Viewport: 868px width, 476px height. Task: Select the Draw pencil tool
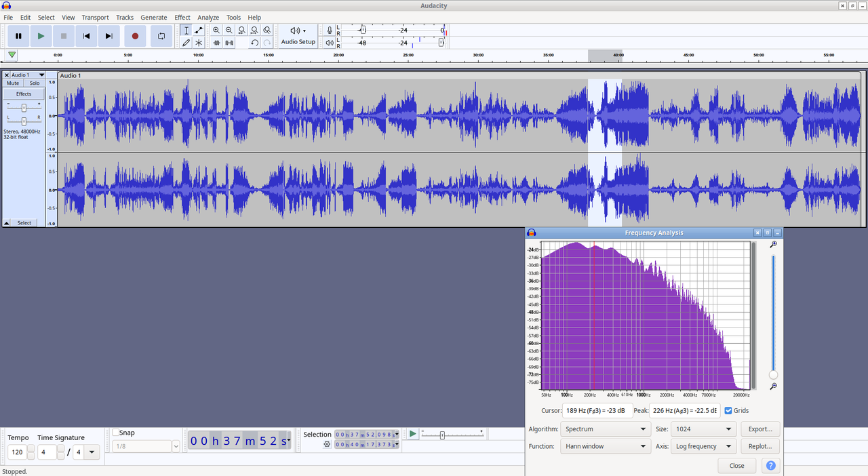186,43
